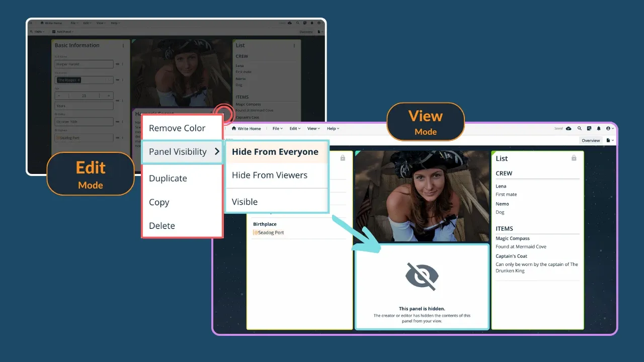The image size is (644, 362).
Task: Click the search magnifier icon in view mode
Action: [580, 129]
